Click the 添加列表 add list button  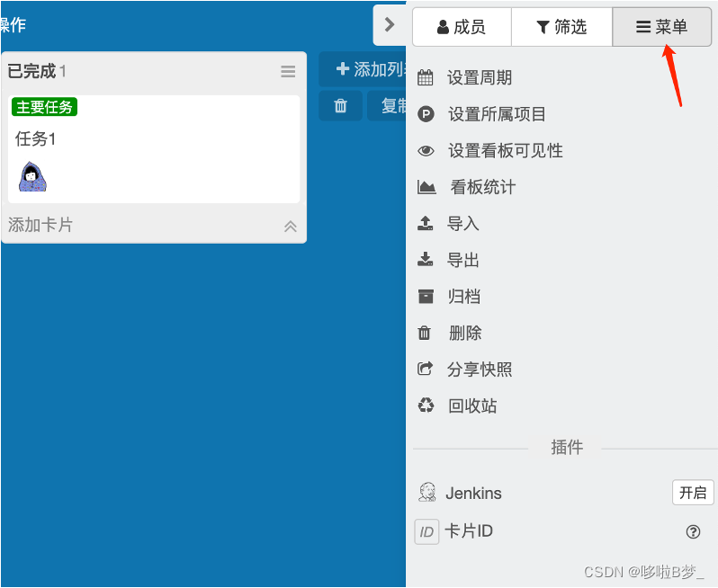point(363,69)
